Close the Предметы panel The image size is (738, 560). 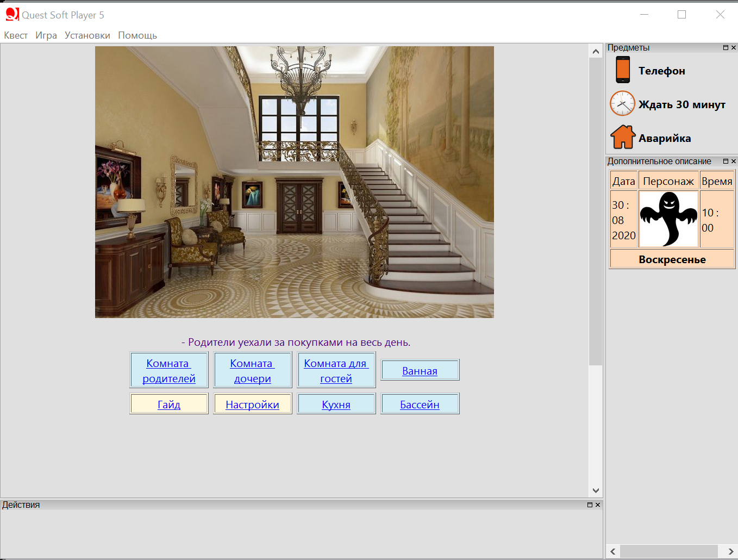tap(734, 48)
